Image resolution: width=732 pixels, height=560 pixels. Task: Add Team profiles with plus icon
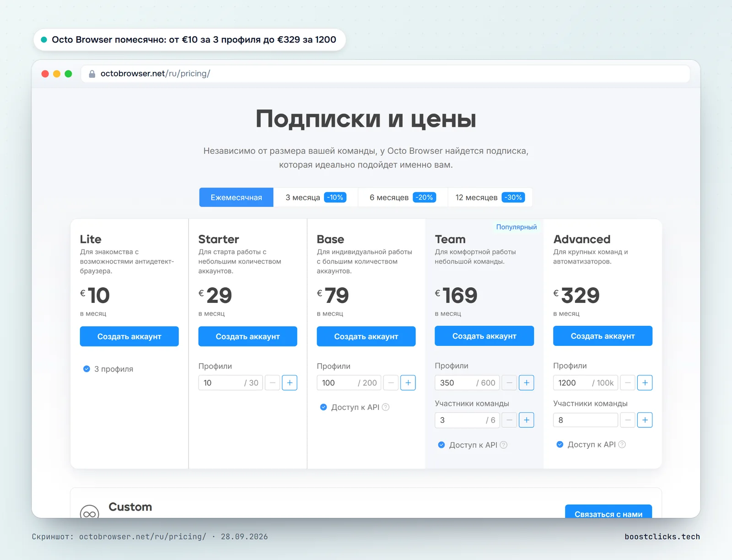[x=527, y=382]
